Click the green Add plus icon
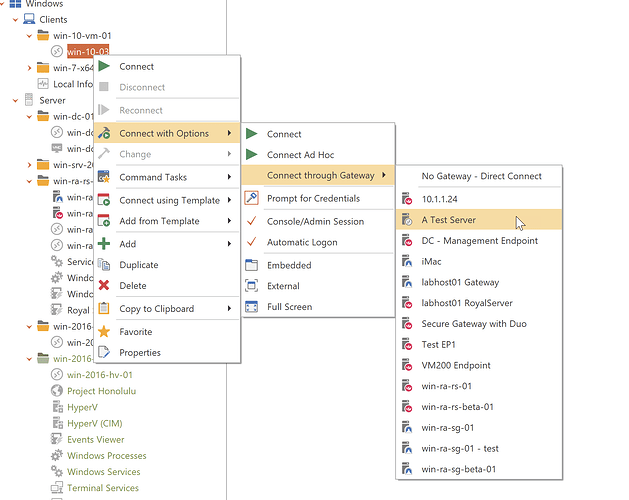The width and height of the screenshot is (629, 500). 104,244
